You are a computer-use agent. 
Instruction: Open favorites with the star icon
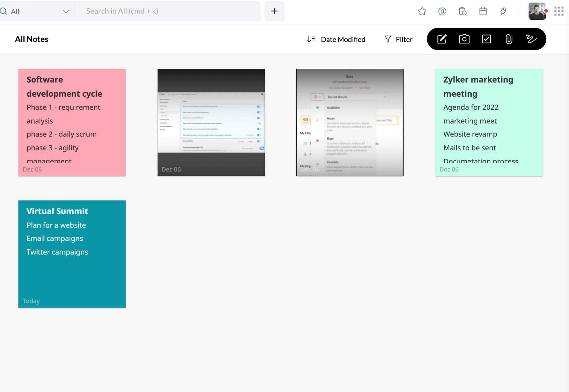pyautogui.click(x=422, y=11)
